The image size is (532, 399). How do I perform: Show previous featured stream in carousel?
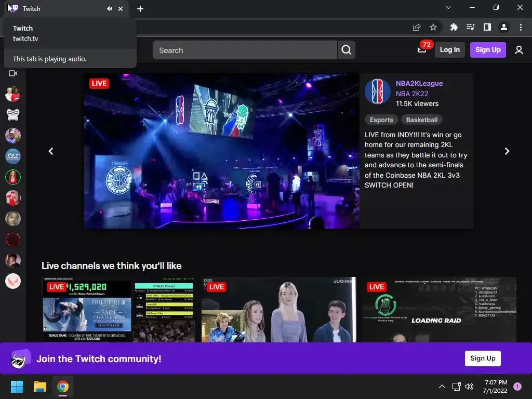[x=51, y=151]
